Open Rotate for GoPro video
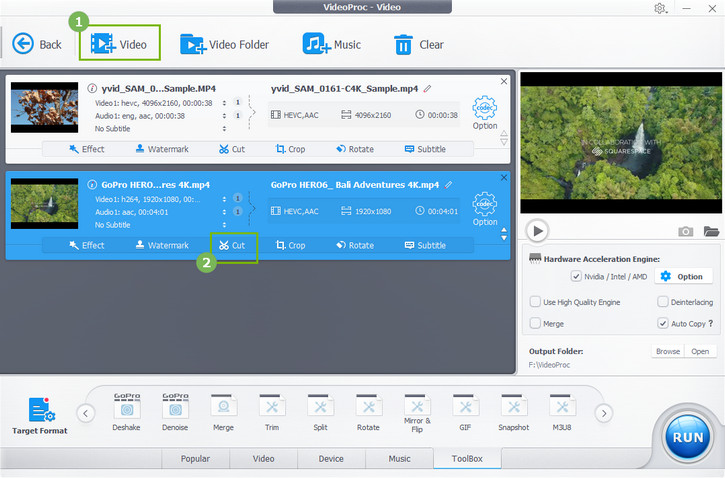Image resolution: width=725 pixels, height=478 pixels. pyautogui.click(x=355, y=245)
